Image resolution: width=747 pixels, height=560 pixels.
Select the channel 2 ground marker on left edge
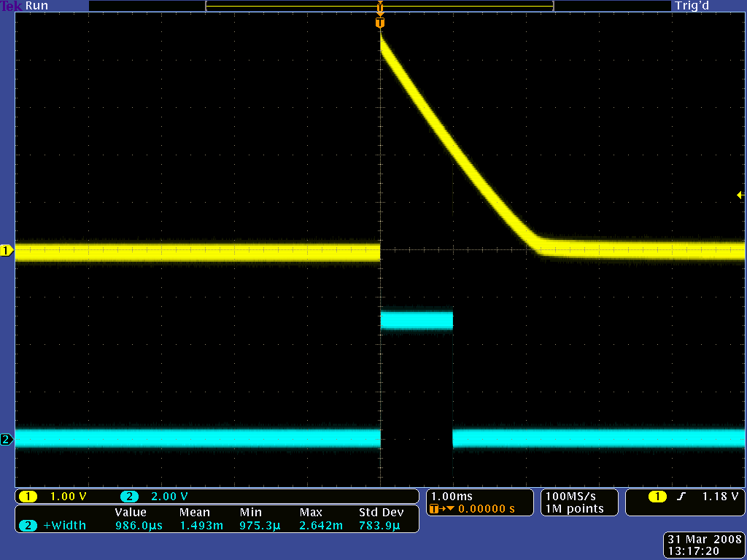(x=7, y=439)
